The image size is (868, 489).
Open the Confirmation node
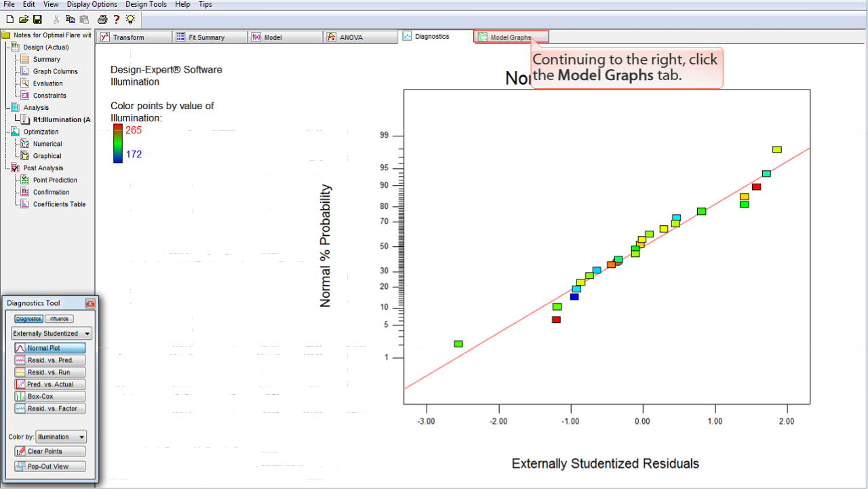(x=45, y=192)
